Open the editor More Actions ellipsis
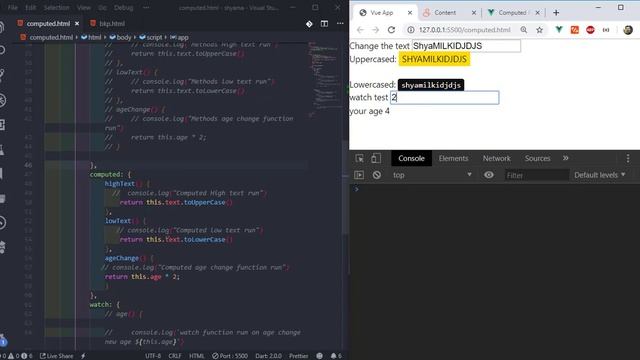The width and height of the screenshot is (640, 360). [340, 24]
